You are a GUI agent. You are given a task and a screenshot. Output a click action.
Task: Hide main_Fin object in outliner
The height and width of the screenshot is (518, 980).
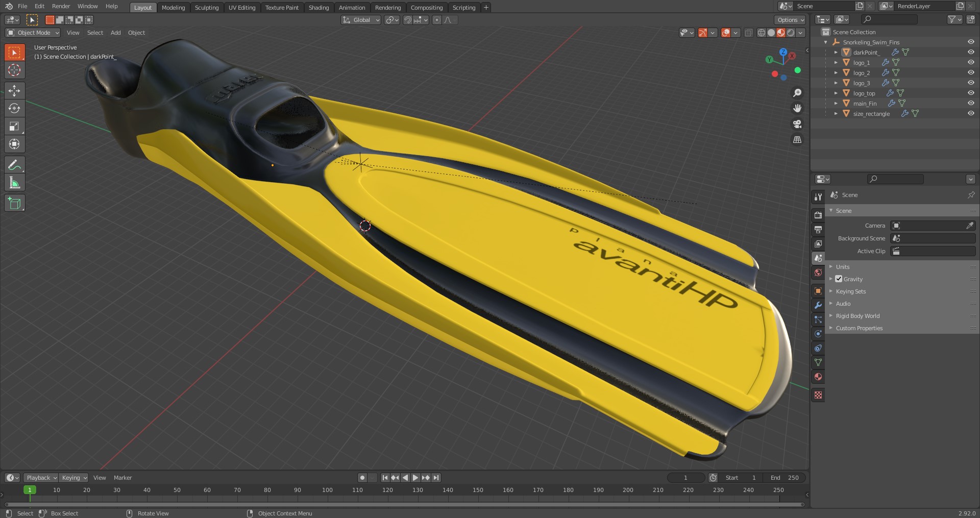click(971, 103)
